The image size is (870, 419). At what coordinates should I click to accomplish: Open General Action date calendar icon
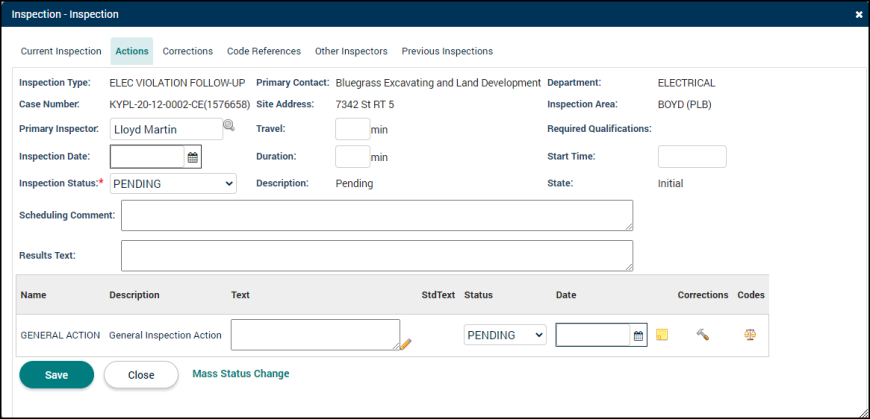point(638,335)
